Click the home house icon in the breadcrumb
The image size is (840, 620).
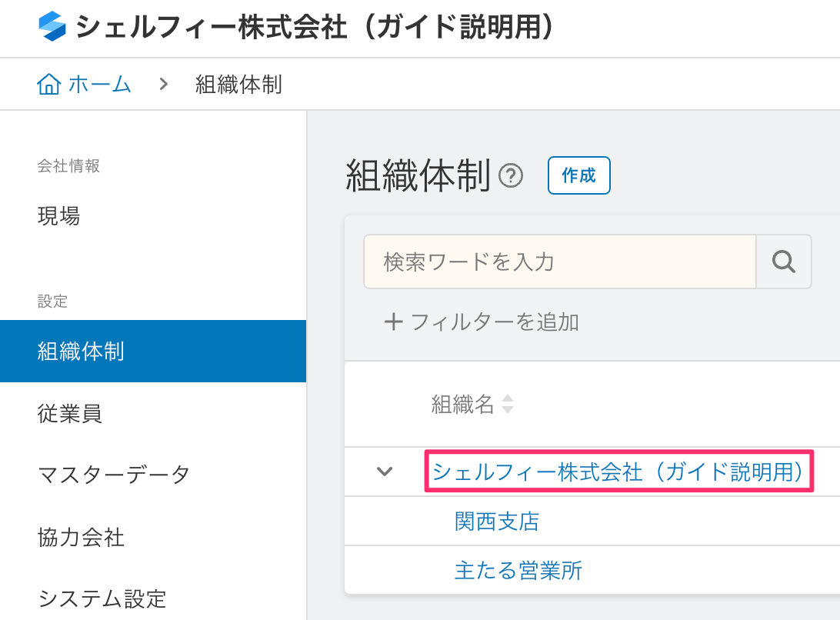click(48, 84)
